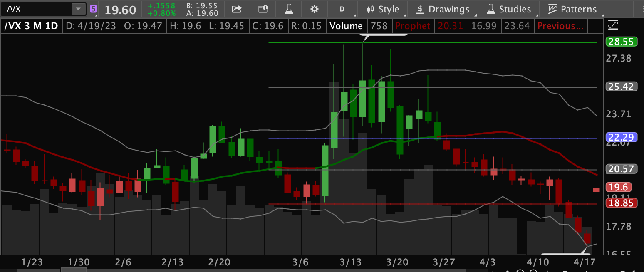Click the Prophet value 20.31
Image resolution: width=644 pixels, height=272 pixels.
pyautogui.click(x=451, y=26)
